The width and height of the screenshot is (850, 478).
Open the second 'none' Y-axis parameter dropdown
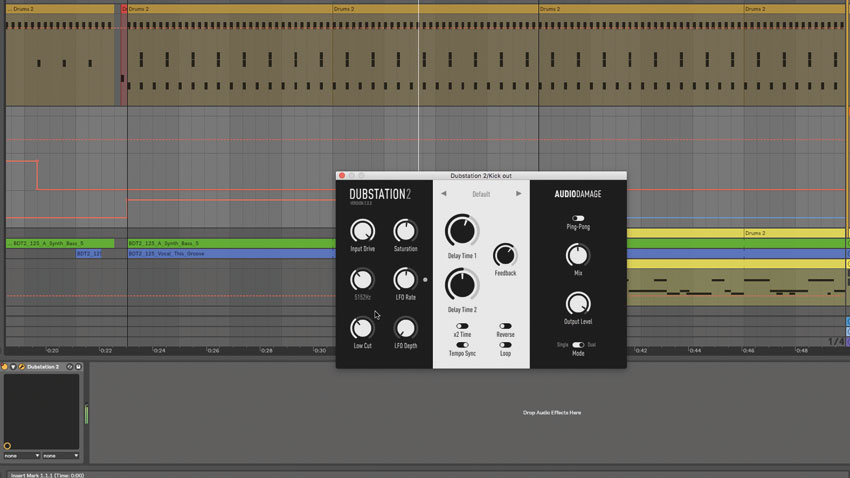point(61,456)
